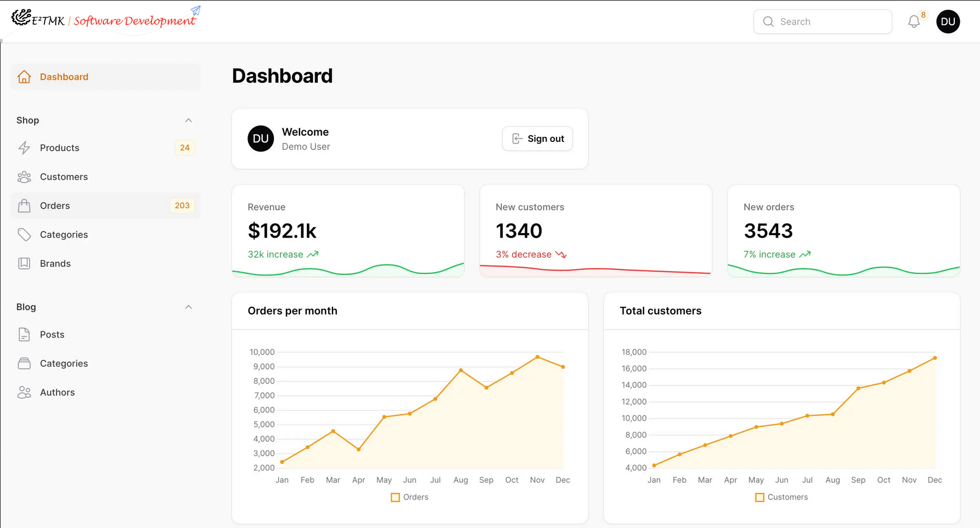Click the Brands bookmark icon
Screen dimensions: 980x528
[24, 263]
